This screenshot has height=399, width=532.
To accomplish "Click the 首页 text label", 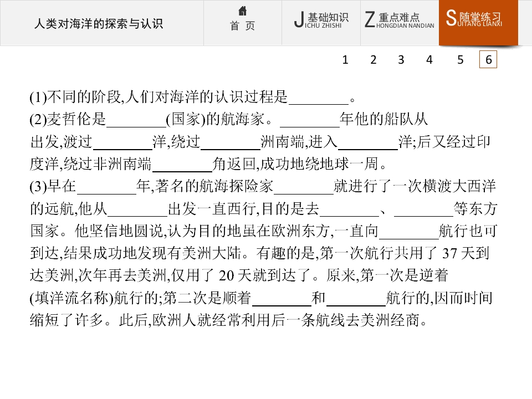I will pyautogui.click(x=242, y=26).
